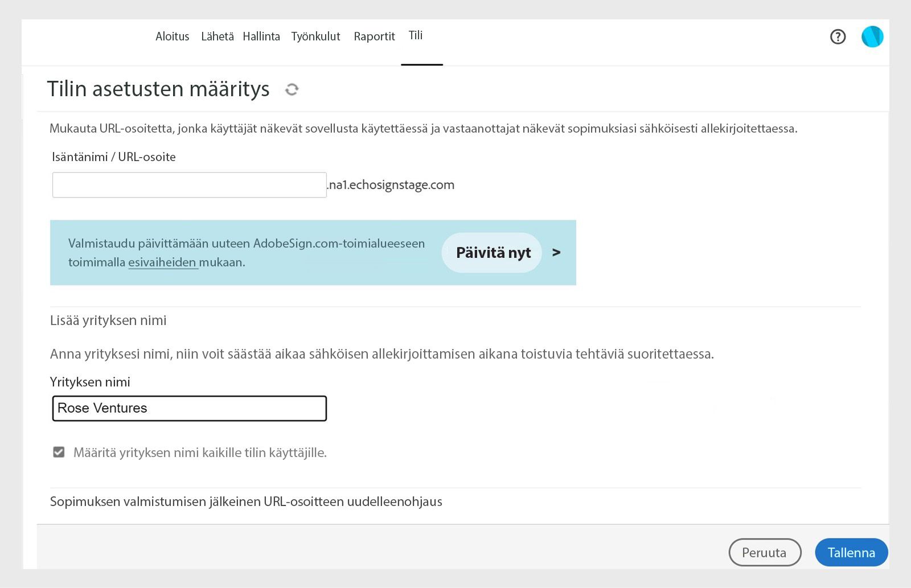Open the esivaiheiden link

(163, 263)
